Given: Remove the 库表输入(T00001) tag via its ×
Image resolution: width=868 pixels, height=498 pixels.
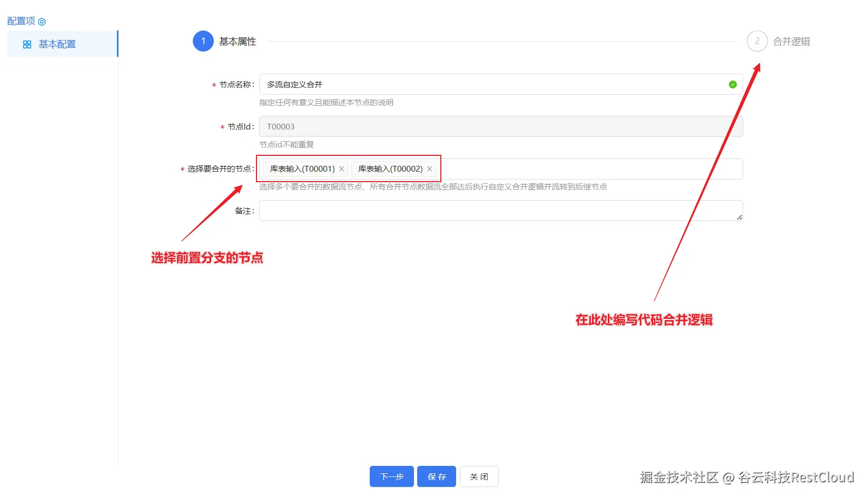Looking at the screenshot, I should pyautogui.click(x=342, y=168).
